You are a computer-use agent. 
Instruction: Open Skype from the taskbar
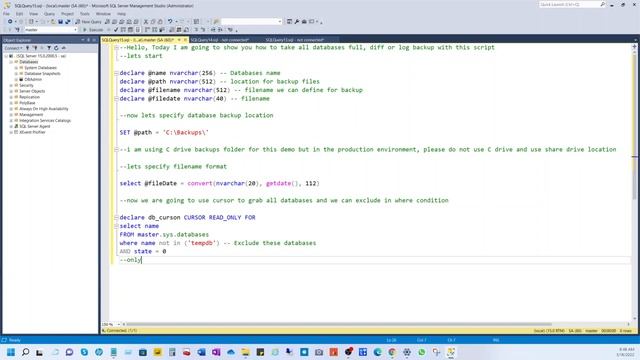(x=84, y=352)
